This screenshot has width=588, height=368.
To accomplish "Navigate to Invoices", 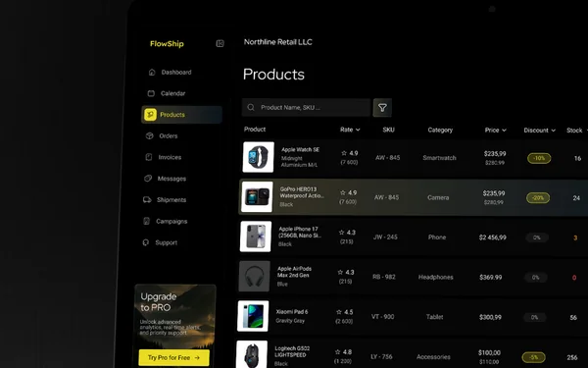I will coord(170,157).
